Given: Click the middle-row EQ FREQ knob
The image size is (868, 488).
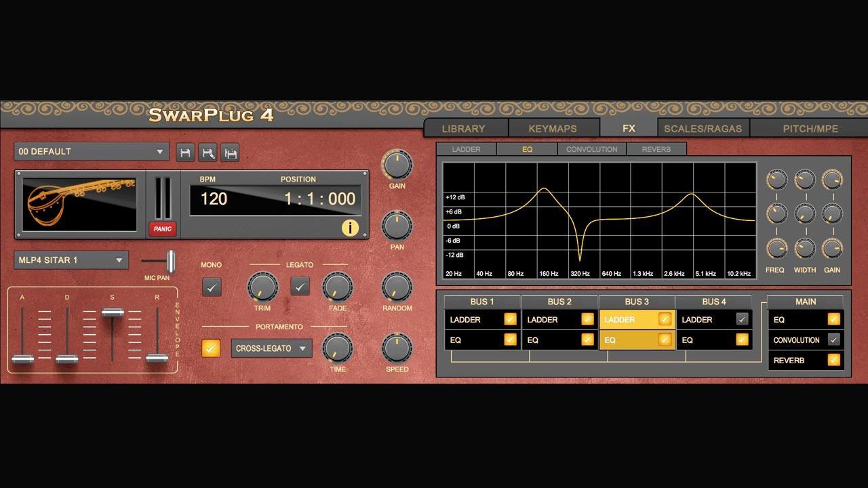Looking at the screenshot, I should click(776, 213).
